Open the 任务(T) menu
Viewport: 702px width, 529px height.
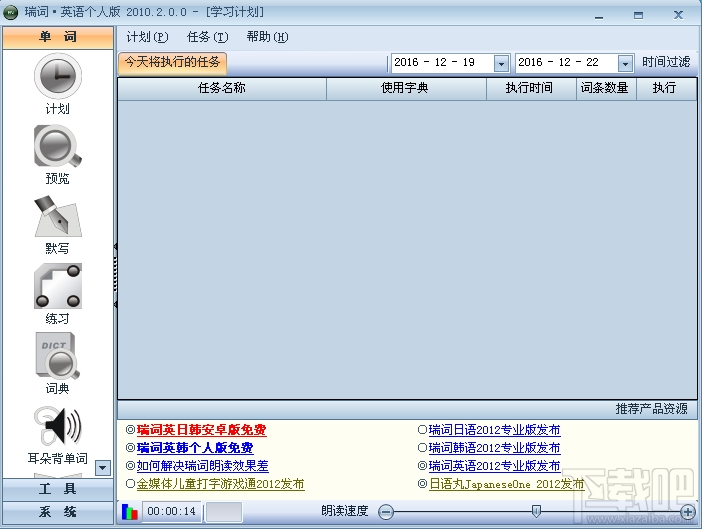click(x=207, y=37)
